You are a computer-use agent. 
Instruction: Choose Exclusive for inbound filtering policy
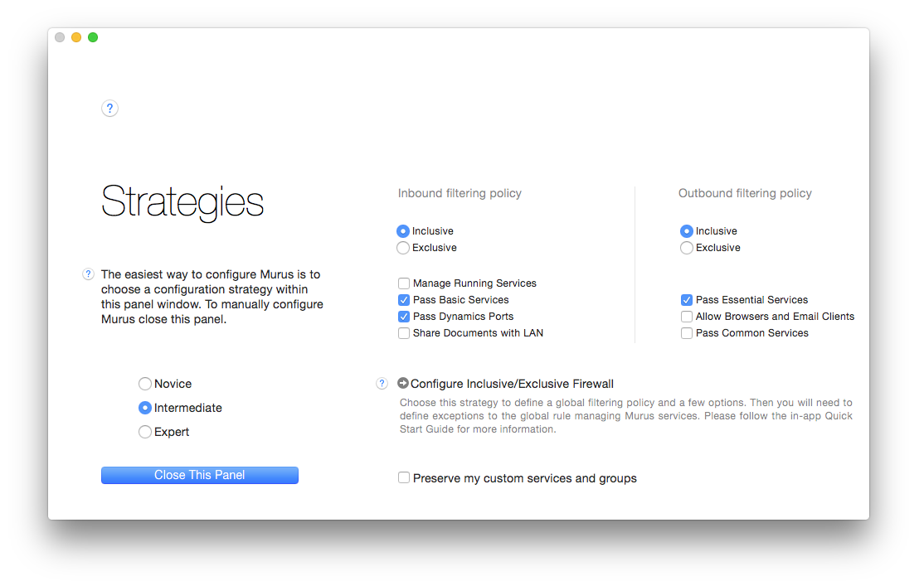(403, 248)
